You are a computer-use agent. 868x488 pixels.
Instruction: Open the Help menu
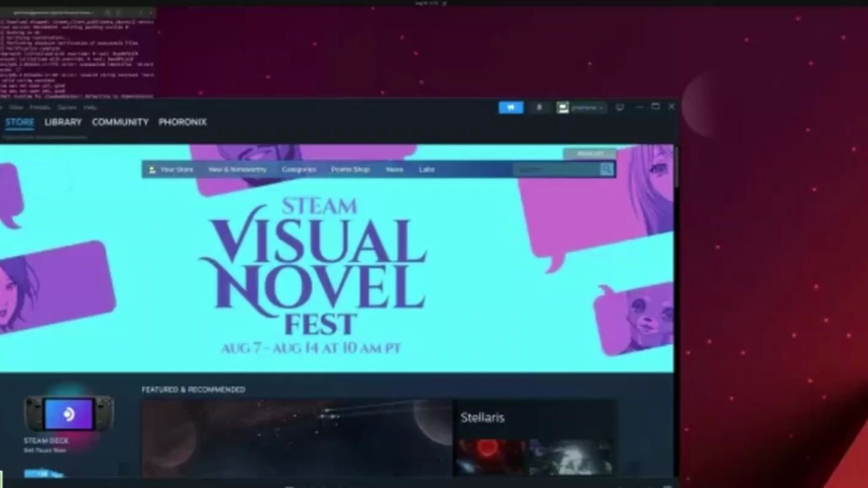click(x=90, y=108)
